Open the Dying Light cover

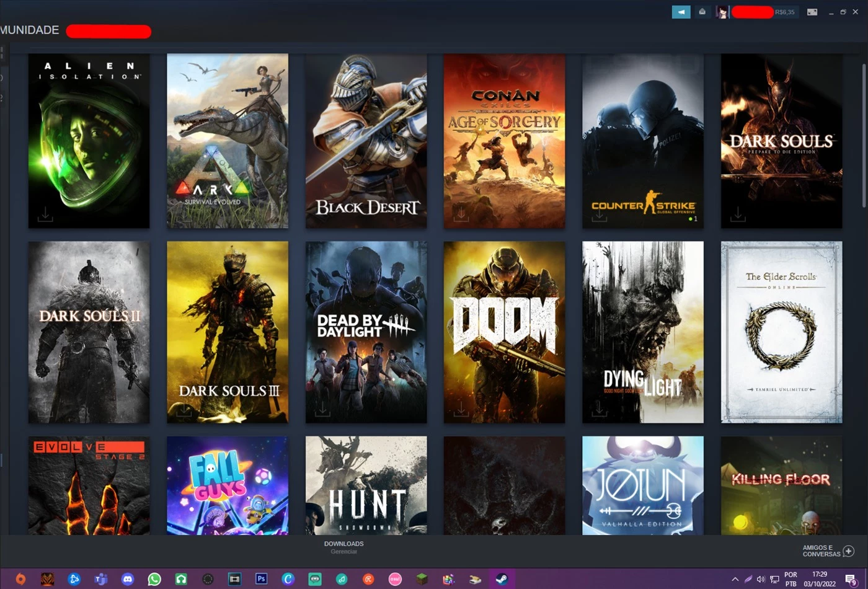coord(643,332)
